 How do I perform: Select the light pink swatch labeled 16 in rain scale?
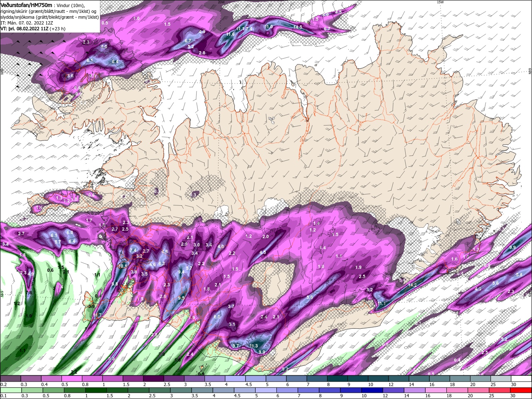click(x=436, y=390)
